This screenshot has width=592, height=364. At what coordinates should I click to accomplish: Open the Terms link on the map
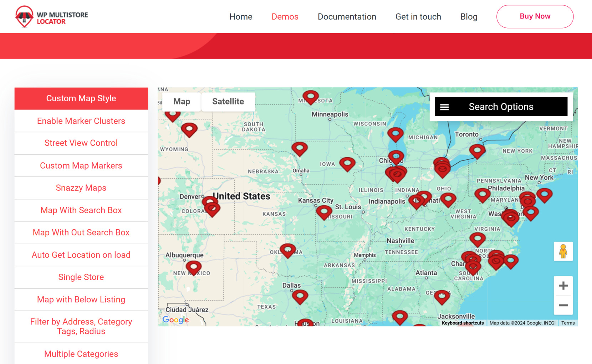pos(568,323)
